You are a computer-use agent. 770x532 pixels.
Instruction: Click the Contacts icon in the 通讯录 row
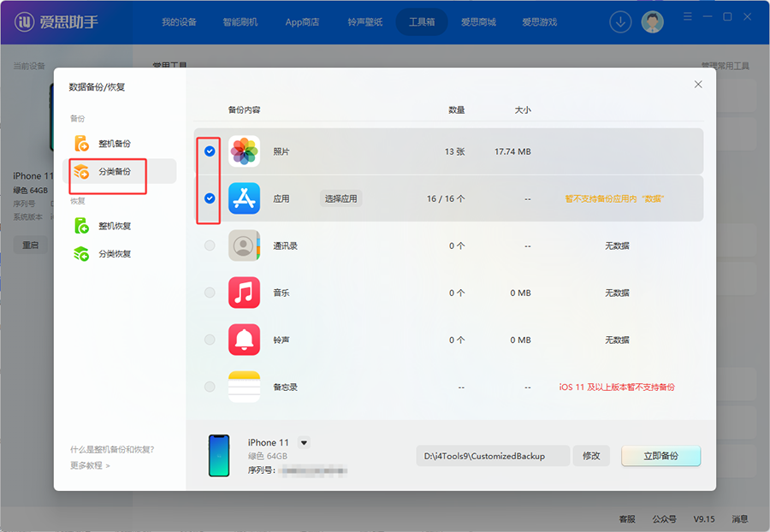click(x=244, y=245)
